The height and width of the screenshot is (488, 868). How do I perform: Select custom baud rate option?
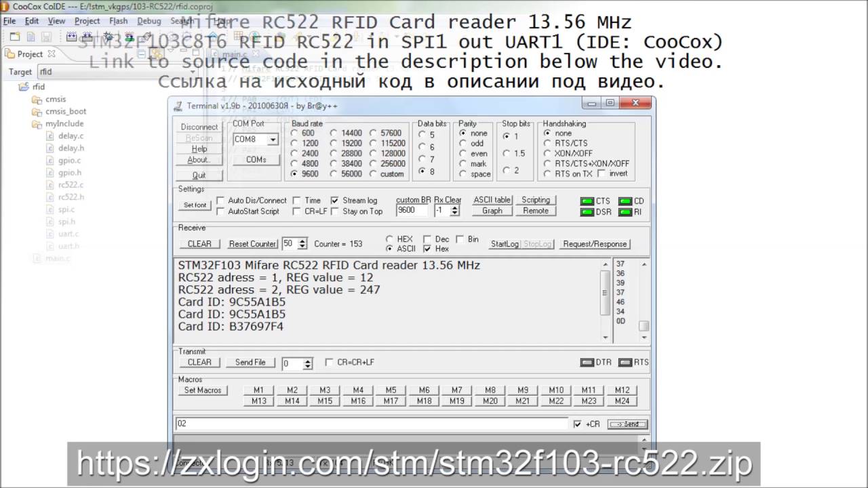374,174
